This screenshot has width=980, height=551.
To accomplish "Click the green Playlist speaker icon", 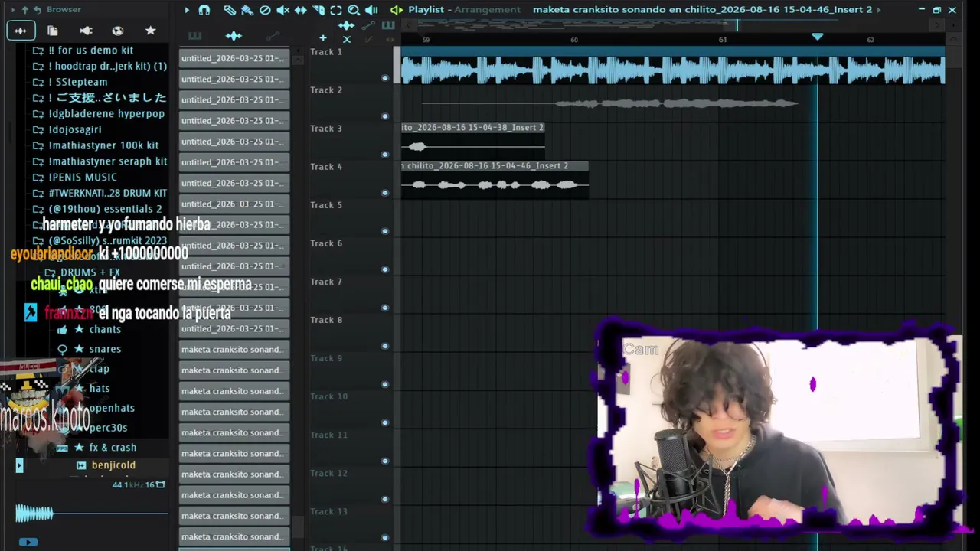I will tap(396, 10).
